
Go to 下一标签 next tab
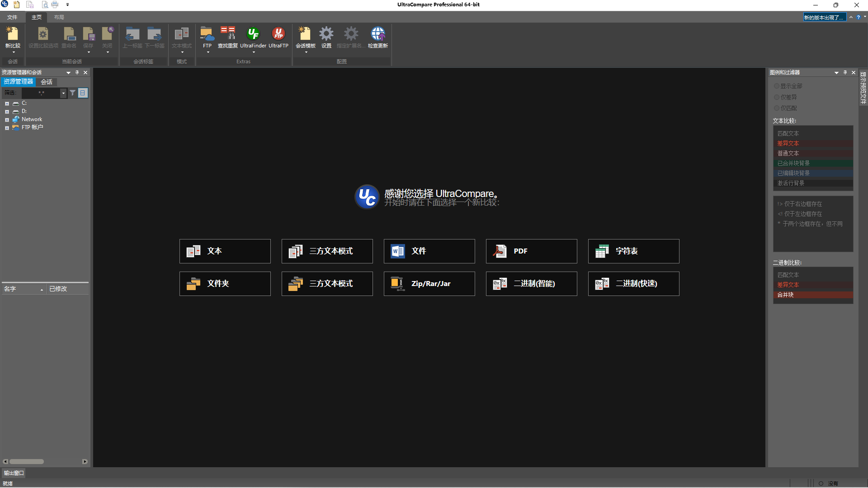154,34
